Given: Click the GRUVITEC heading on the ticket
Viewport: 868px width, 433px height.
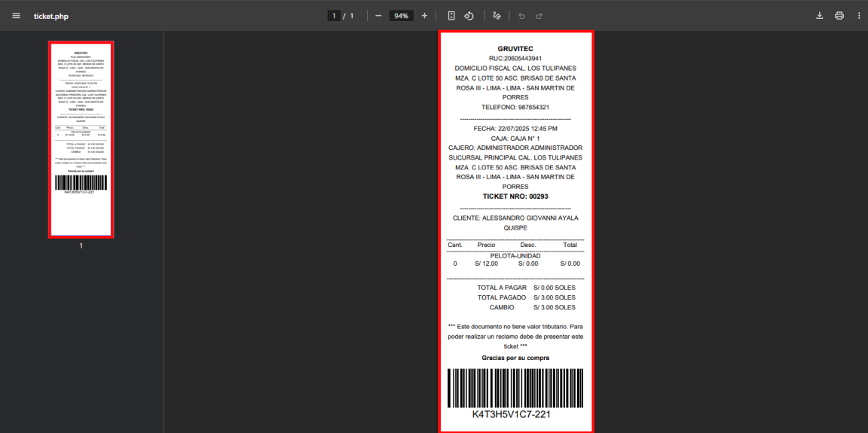Looking at the screenshot, I should [515, 49].
